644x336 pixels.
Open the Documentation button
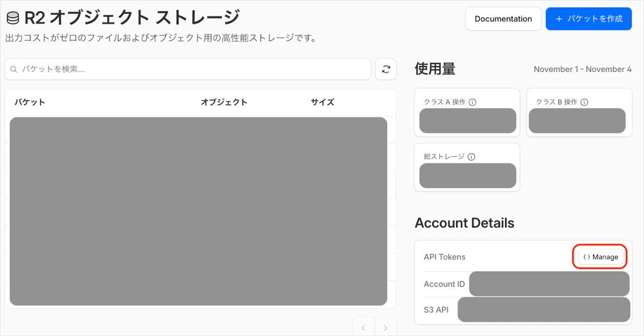point(503,19)
